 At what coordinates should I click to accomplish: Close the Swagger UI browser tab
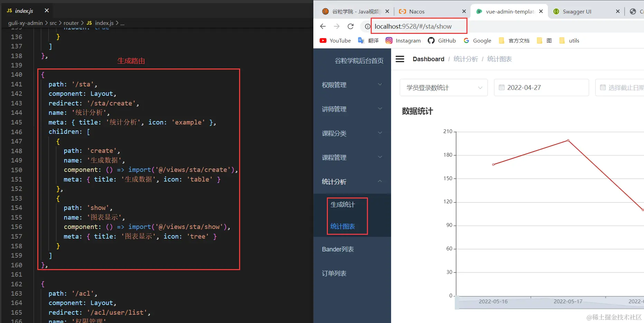click(x=618, y=11)
